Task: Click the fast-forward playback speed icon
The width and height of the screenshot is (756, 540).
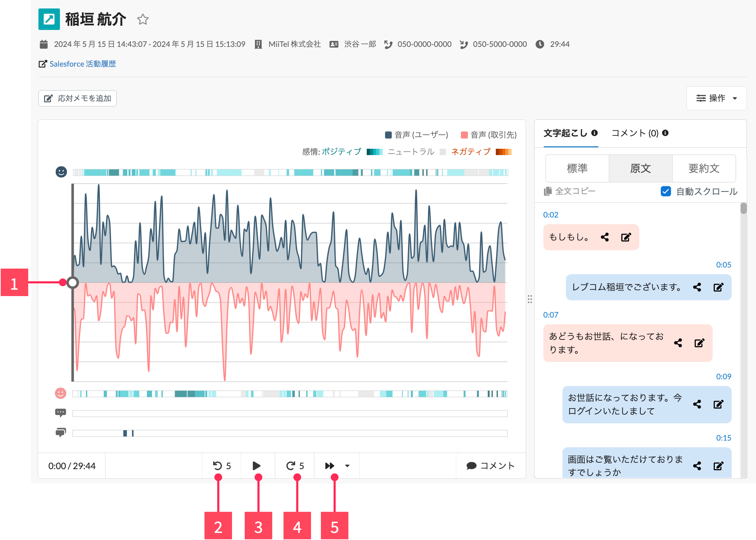Action: (330, 466)
